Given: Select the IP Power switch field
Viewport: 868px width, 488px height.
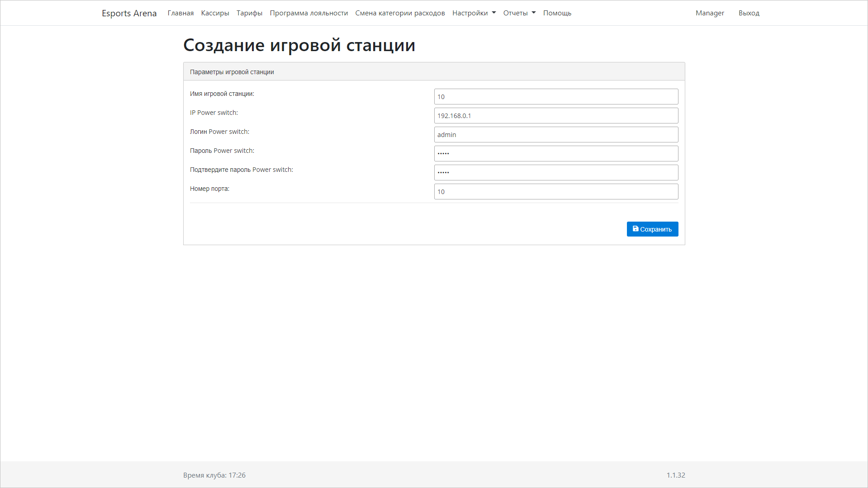Looking at the screenshot, I should click(x=556, y=115).
